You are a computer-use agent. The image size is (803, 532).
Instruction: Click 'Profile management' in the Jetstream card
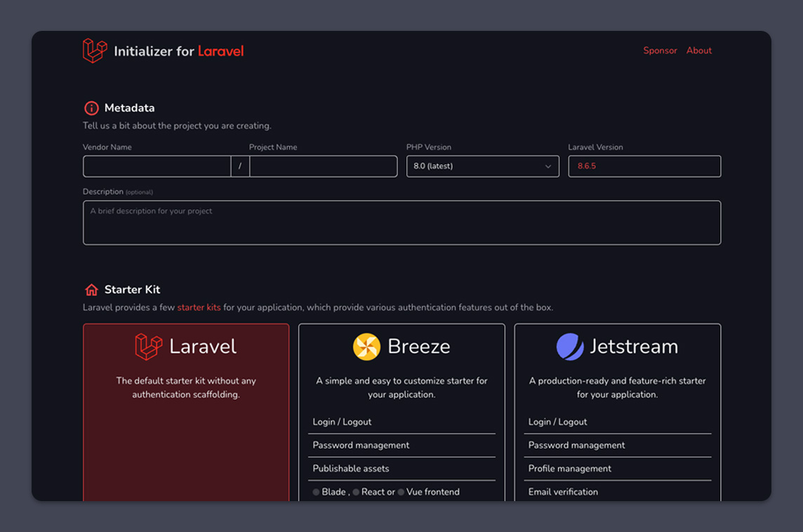coord(570,469)
